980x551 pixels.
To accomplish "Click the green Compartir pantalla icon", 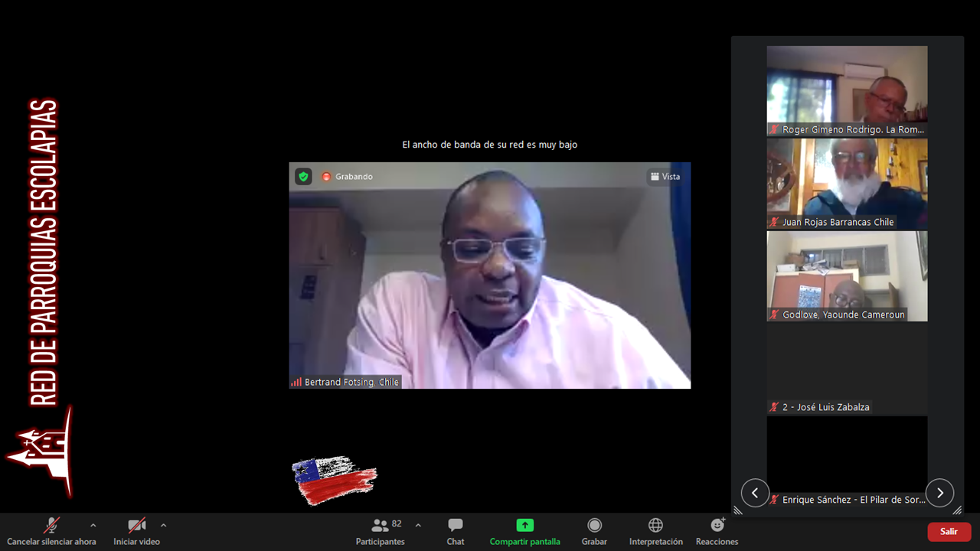I will pyautogui.click(x=524, y=525).
